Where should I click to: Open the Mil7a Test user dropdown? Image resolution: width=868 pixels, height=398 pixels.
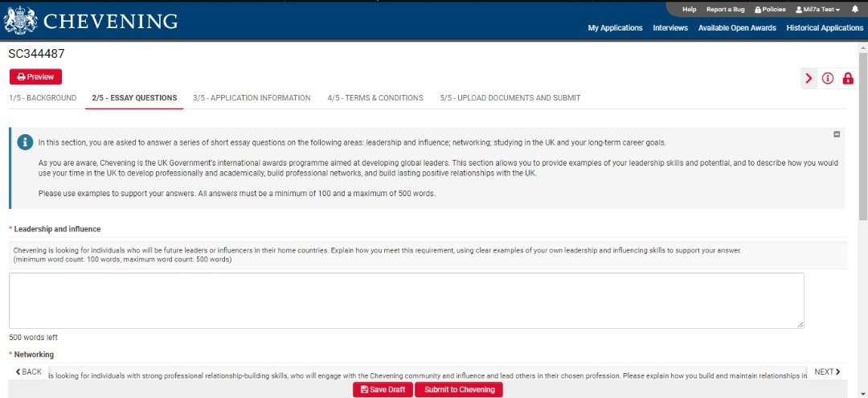point(817,10)
